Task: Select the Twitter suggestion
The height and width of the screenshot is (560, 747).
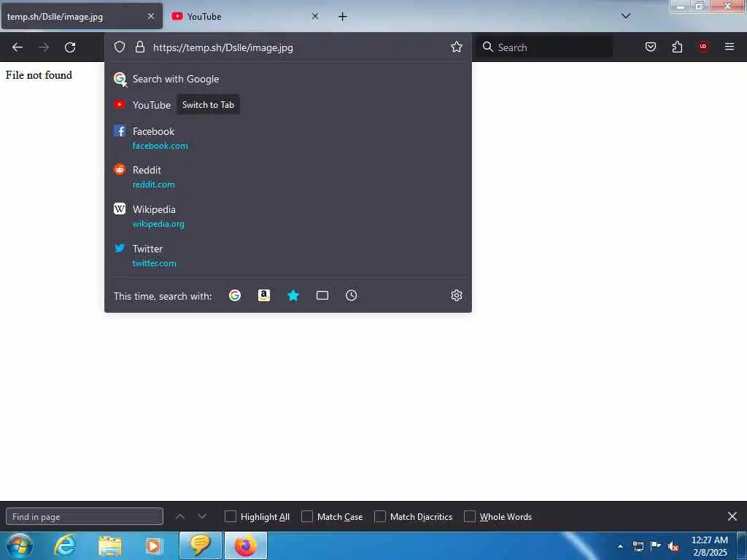Action: coord(287,256)
